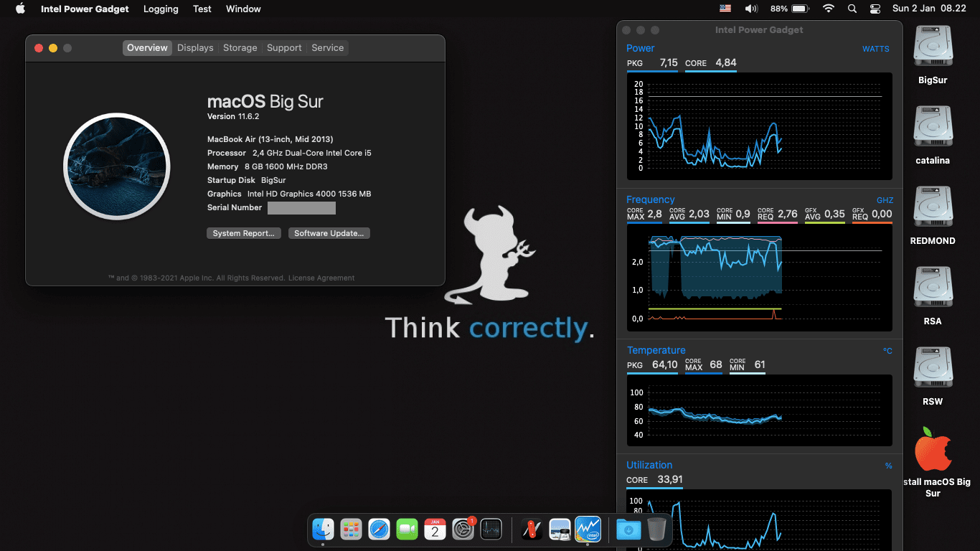980x551 pixels.
Task: Click the Version 11.6.2 text
Action: (x=232, y=116)
